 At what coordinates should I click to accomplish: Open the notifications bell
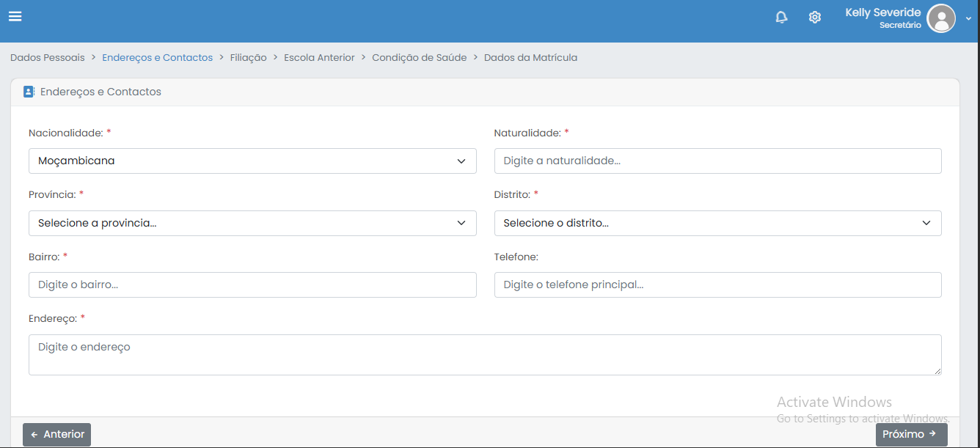781,17
